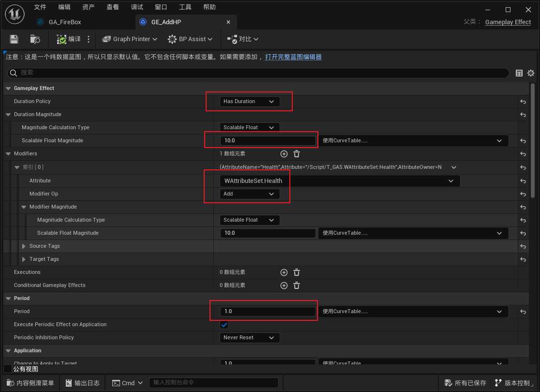
Task: Uncheck Execute Periodic Effect on Application
Action: (224, 325)
